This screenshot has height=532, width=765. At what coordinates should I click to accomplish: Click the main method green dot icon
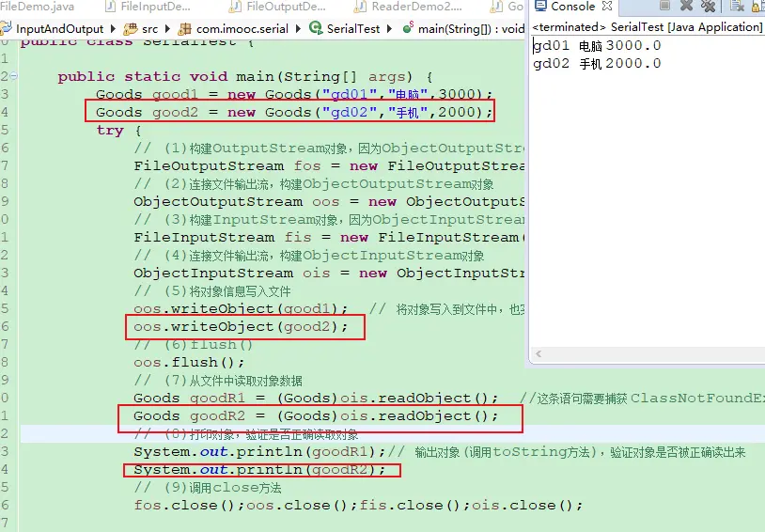click(x=408, y=28)
